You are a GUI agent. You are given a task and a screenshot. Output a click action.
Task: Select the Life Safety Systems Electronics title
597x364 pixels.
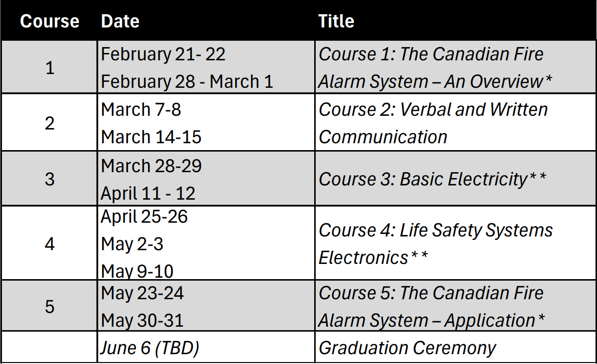pyautogui.click(x=436, y=243)
